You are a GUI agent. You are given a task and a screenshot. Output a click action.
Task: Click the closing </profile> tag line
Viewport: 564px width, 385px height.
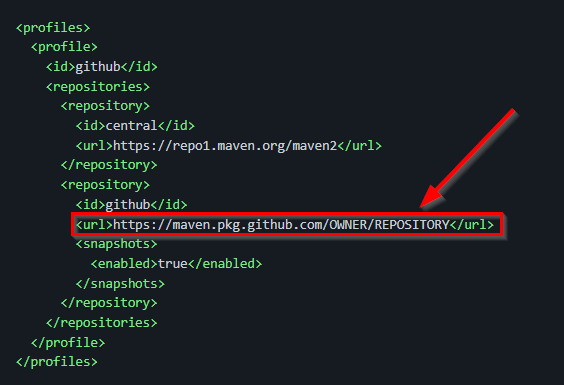click(x=68, y=343)
